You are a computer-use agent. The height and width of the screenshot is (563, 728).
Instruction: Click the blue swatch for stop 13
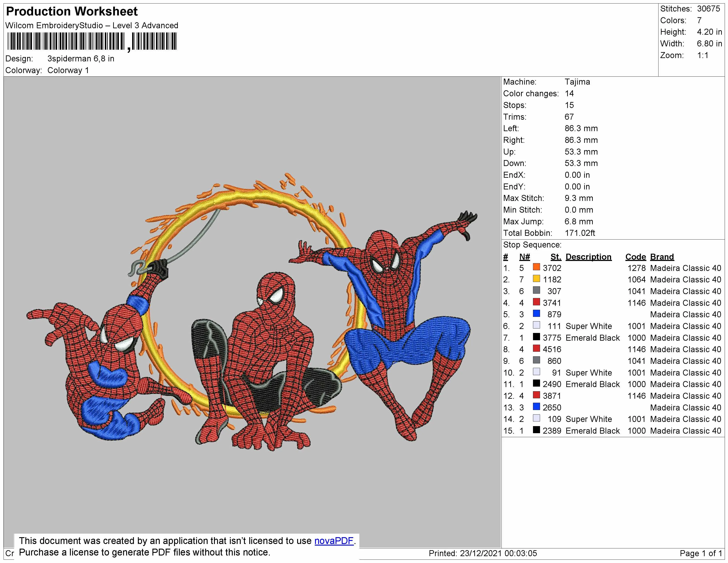pos(536,406)
